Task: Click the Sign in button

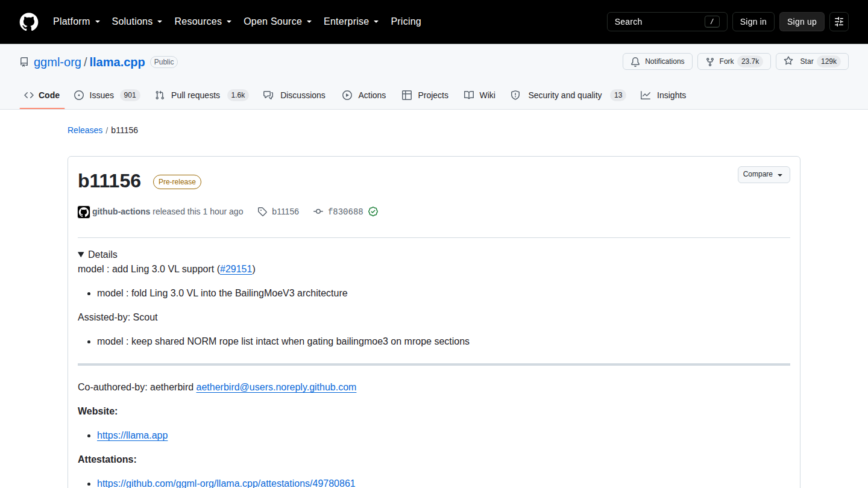Action: [753, 22]
